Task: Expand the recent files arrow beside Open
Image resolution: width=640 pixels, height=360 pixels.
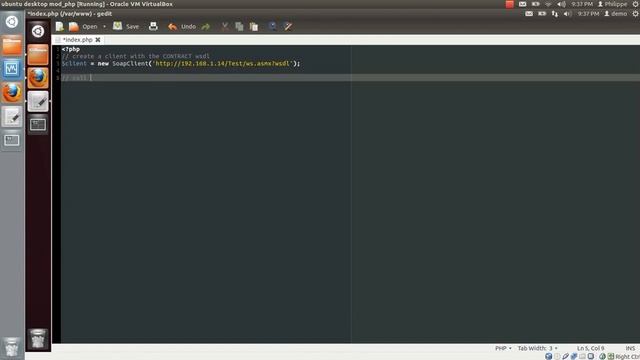Action: (104, 27)
